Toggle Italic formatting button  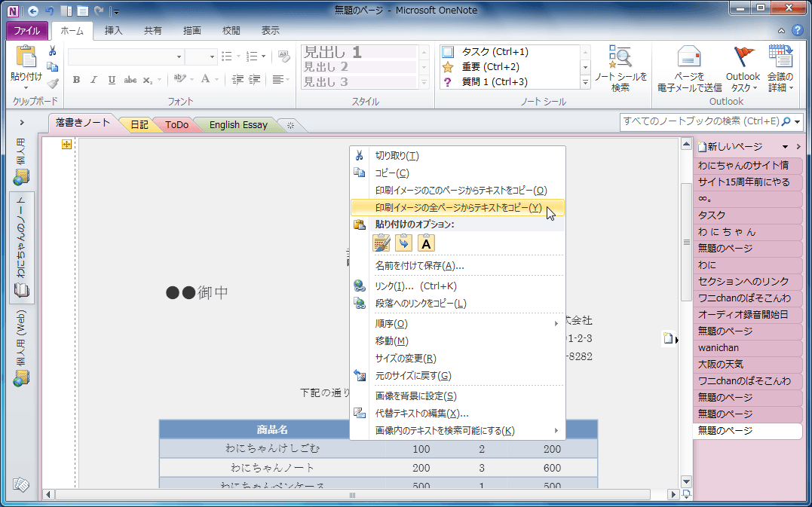pos(93,80)
